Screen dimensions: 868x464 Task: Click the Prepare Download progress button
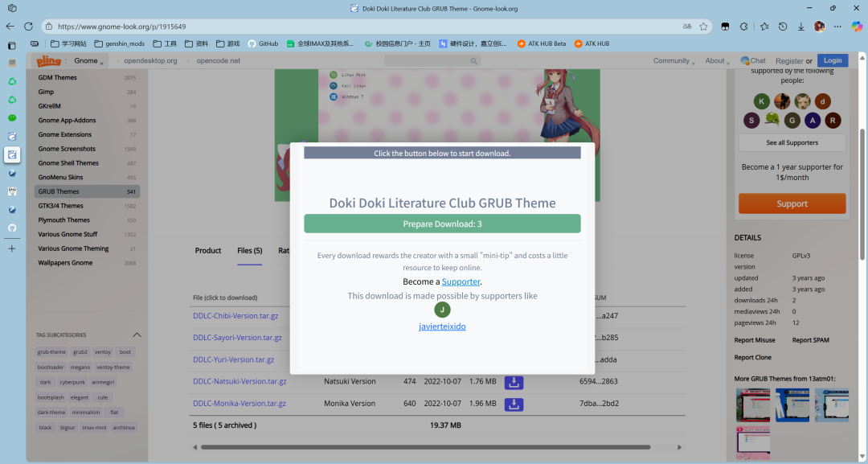(442, 224)
